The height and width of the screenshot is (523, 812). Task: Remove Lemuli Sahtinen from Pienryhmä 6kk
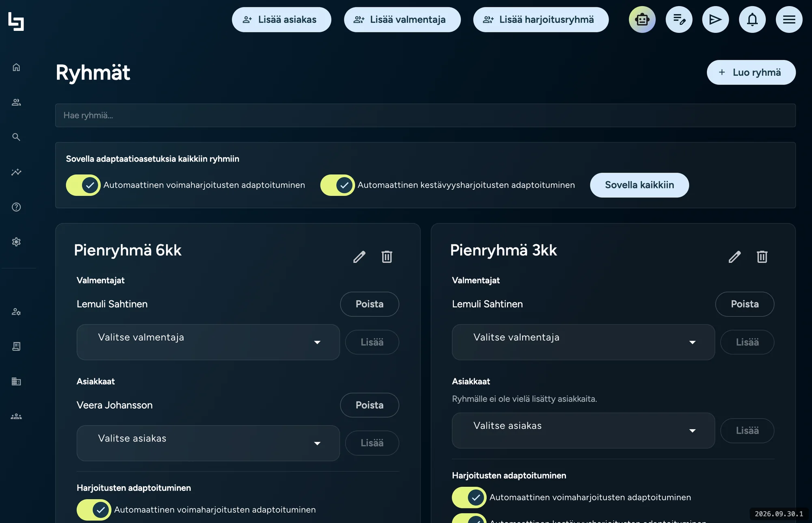pos(369,304)
